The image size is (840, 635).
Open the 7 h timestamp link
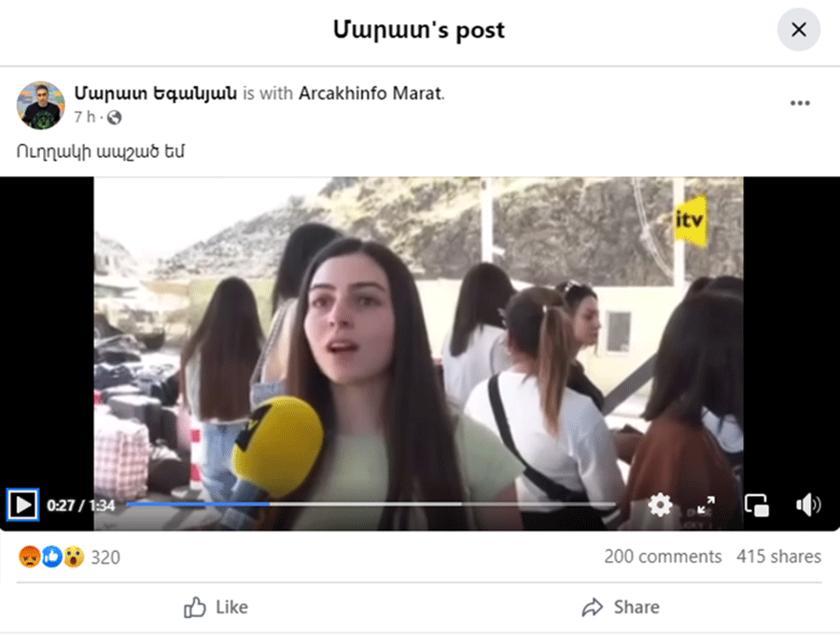tap(84, 117)
